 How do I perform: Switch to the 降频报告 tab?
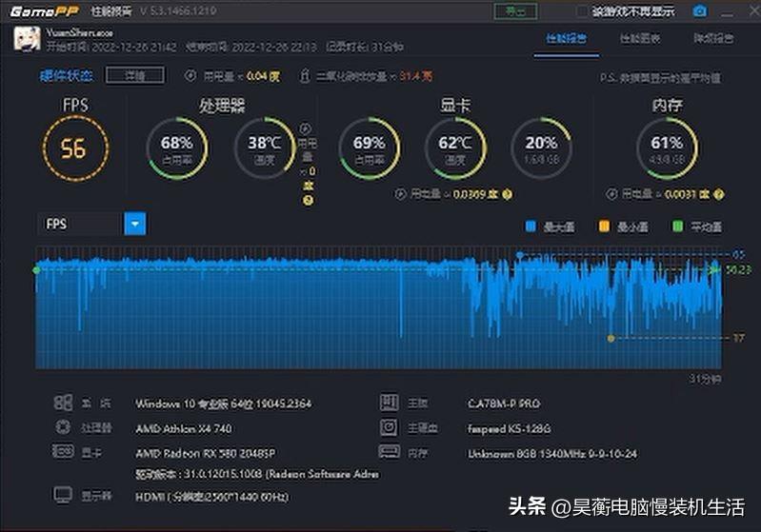tap(713, 38)
